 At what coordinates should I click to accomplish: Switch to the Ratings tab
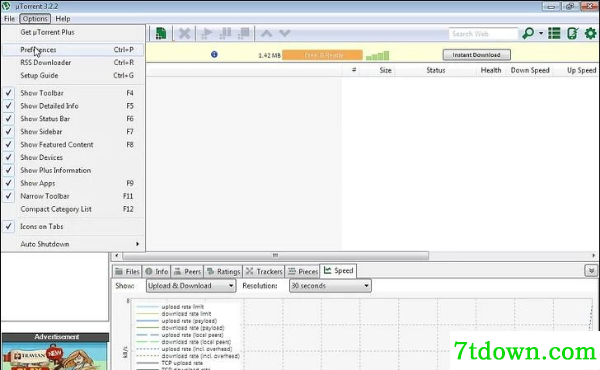(x=223, y=271)
